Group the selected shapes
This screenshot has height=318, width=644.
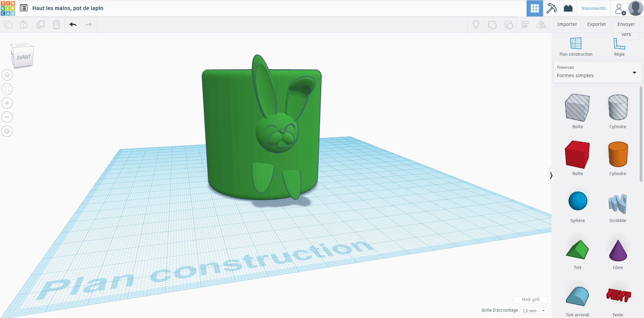[492, 24]
